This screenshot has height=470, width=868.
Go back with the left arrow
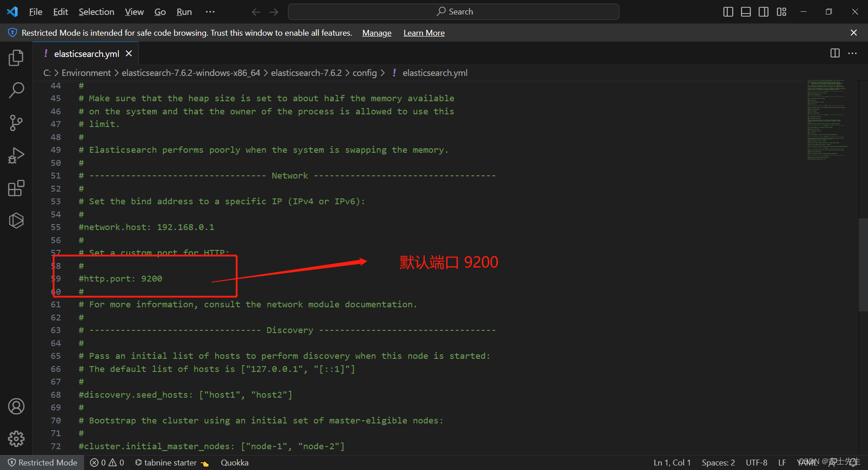click(256, 12)
